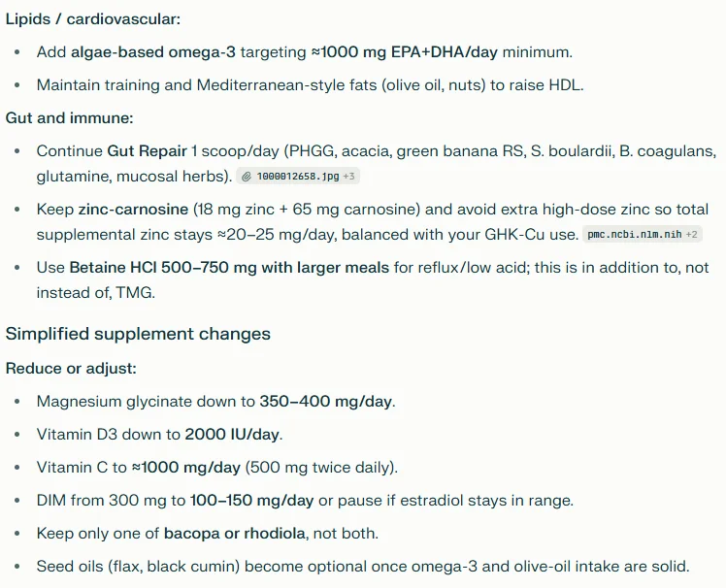Click the bold '2000 IU/day' vitamin D3 dose
Image resolution: width=726 pixels, height=588 pixels.
pyautogui.click(x=232, y=435)
